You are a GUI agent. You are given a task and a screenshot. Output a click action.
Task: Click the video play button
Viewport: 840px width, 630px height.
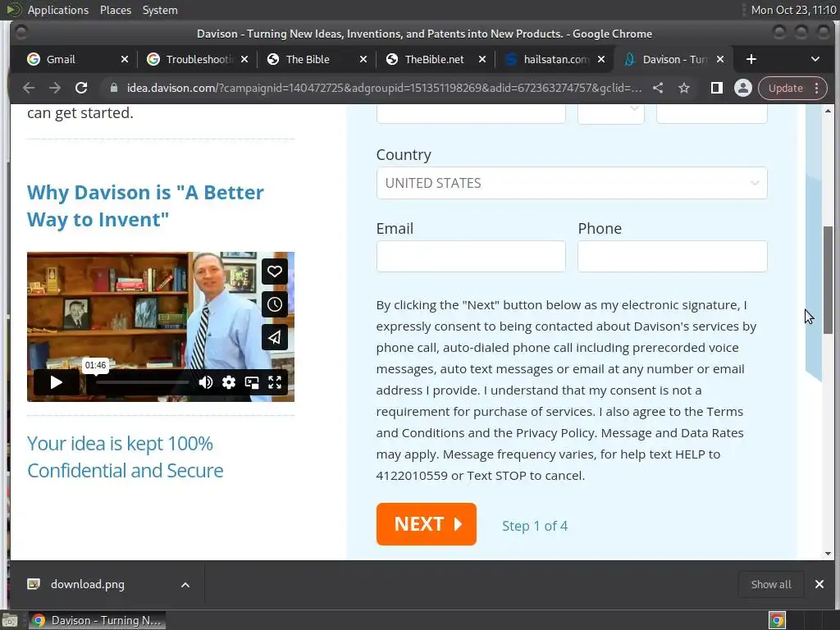point(56,382)
